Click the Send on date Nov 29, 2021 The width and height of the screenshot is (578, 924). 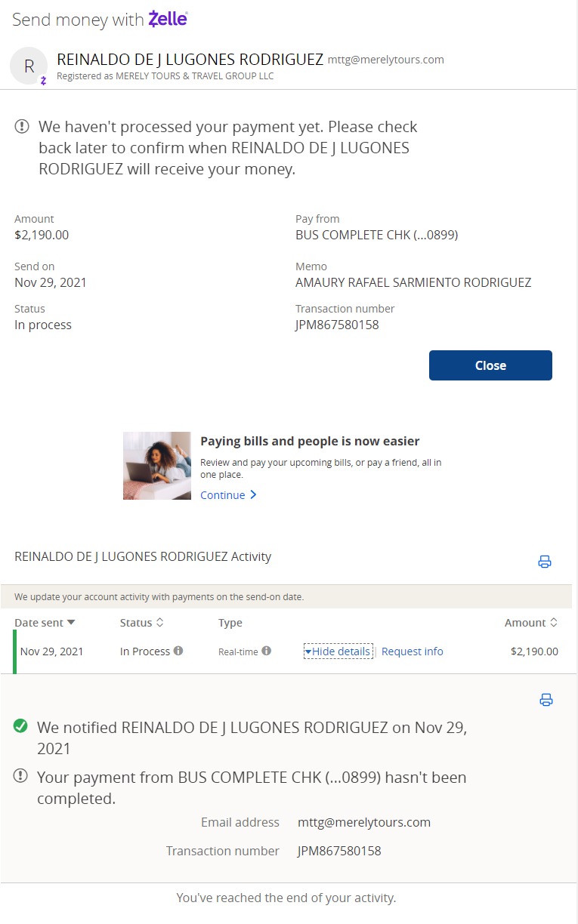(51, 282)
